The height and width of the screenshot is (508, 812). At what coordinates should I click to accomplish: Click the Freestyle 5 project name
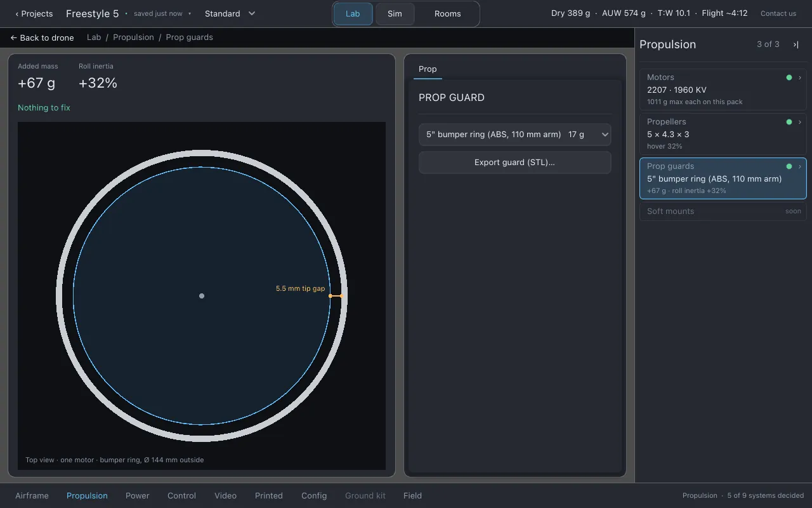click(92, 14)
